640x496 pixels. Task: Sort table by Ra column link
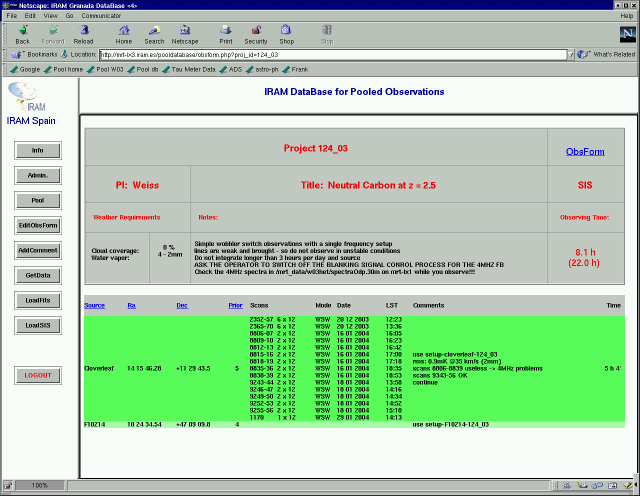[131, 305]
